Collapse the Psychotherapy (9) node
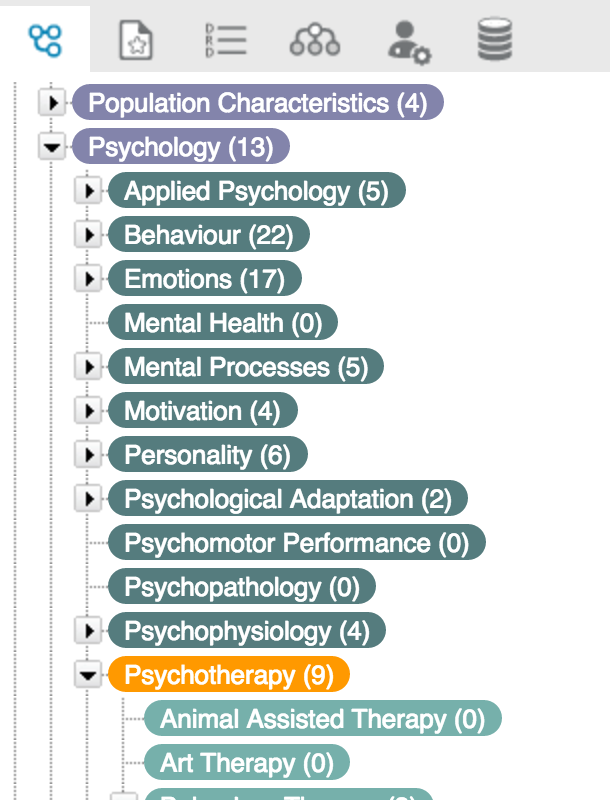The height and width of the screenshot is (800, 610). pos(88,675)
